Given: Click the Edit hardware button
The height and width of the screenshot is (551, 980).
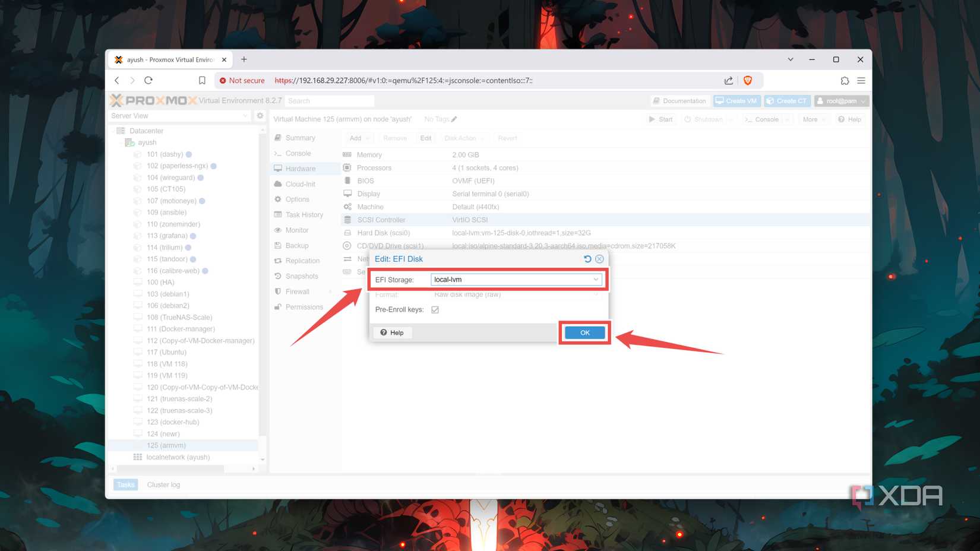Looking at the screenshot, I should (x=426, y=138).
